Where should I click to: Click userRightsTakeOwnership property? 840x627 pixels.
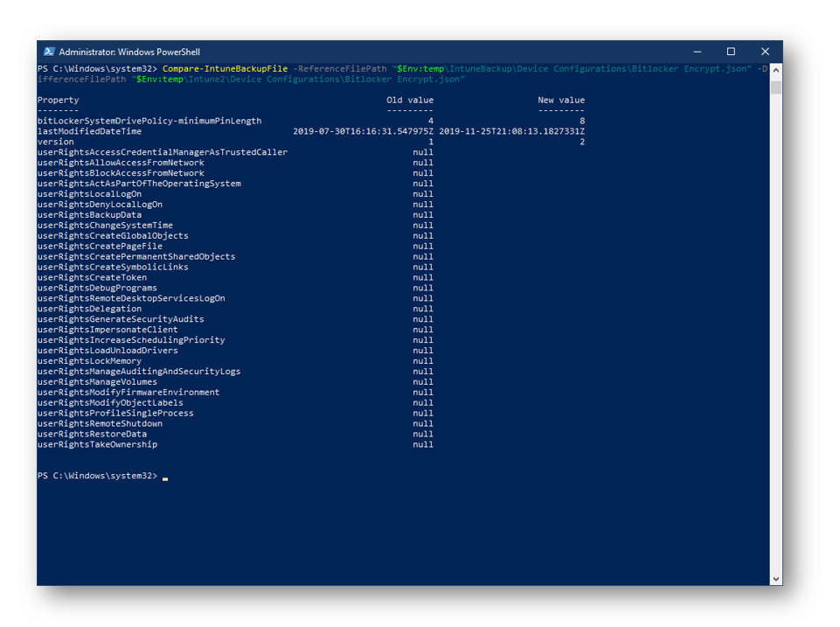[x=98, y=445]
